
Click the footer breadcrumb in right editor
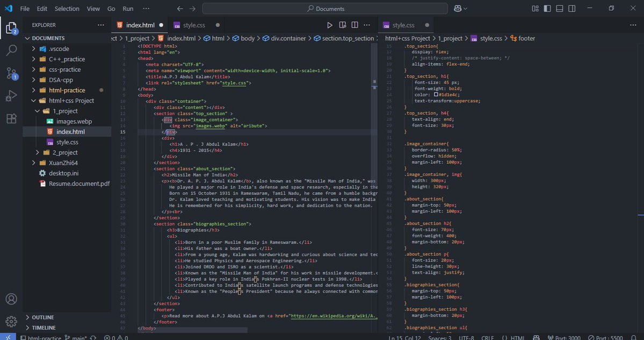point(523,38)
